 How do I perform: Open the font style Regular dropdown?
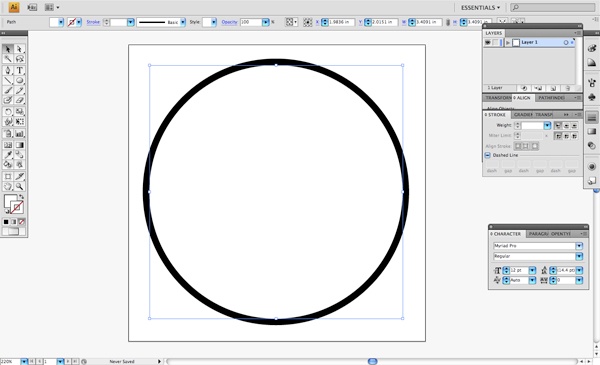[x=579, y=256]
